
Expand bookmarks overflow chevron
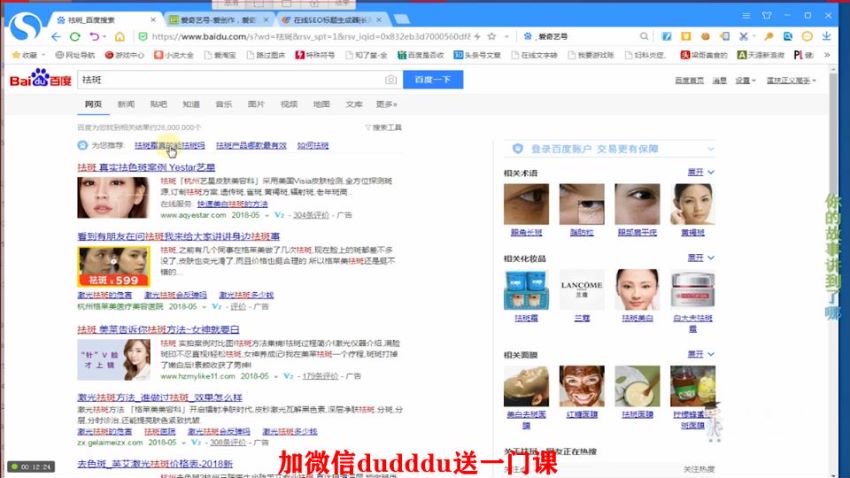point(827,55)
